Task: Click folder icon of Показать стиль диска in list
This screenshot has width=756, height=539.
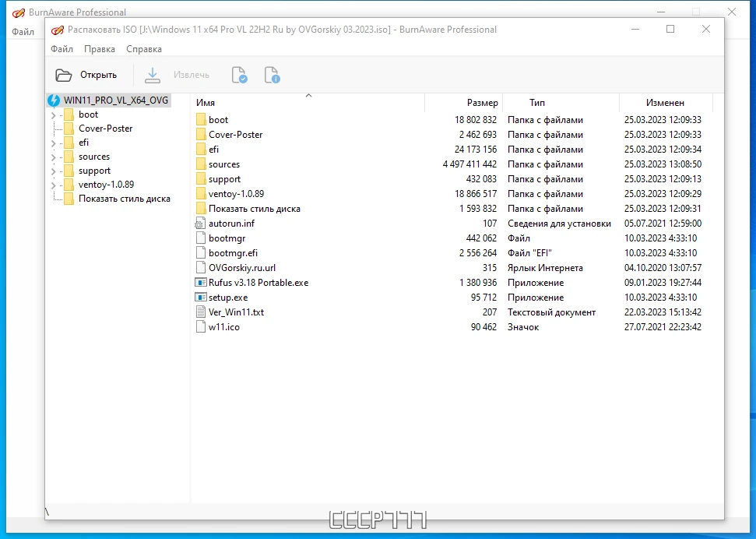Action: click(201, 209)
